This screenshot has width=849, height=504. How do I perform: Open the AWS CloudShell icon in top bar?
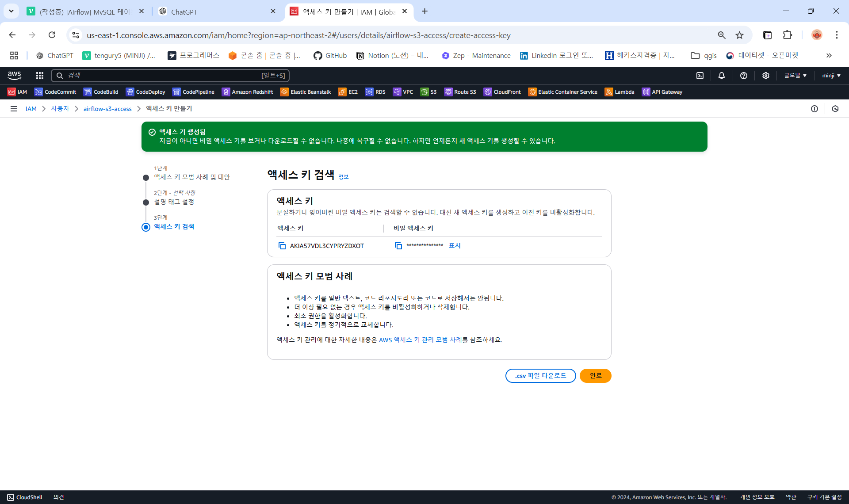(x=700, y=76)
